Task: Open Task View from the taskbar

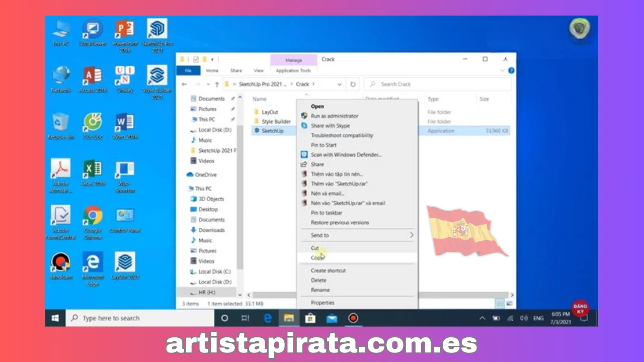Action: pyautogui.click(x=246, y=318)
